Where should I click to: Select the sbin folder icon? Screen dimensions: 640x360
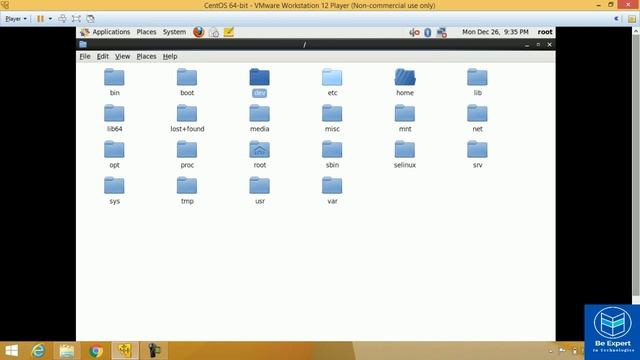[332, 149]
